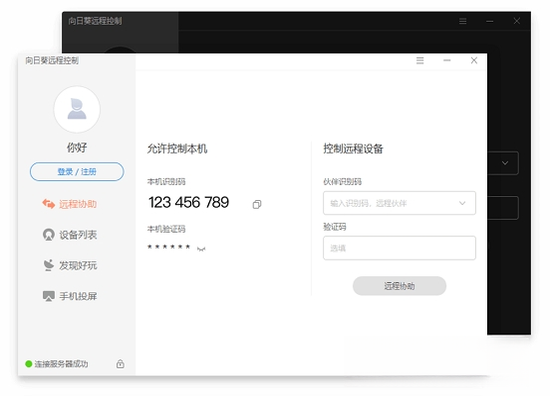The height and width of the screenshot is (396, 550).
Task: Click the 验证码 input field
Action: (399, 248)
